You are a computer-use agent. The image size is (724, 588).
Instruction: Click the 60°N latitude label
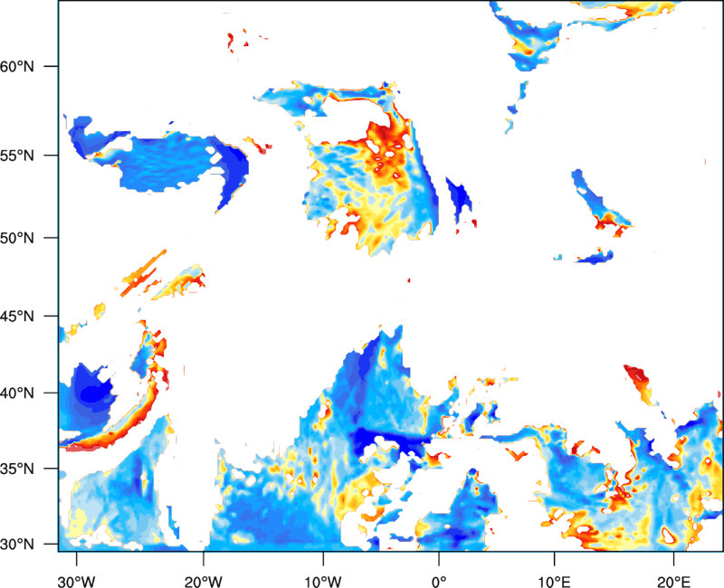tap(17, 66)
